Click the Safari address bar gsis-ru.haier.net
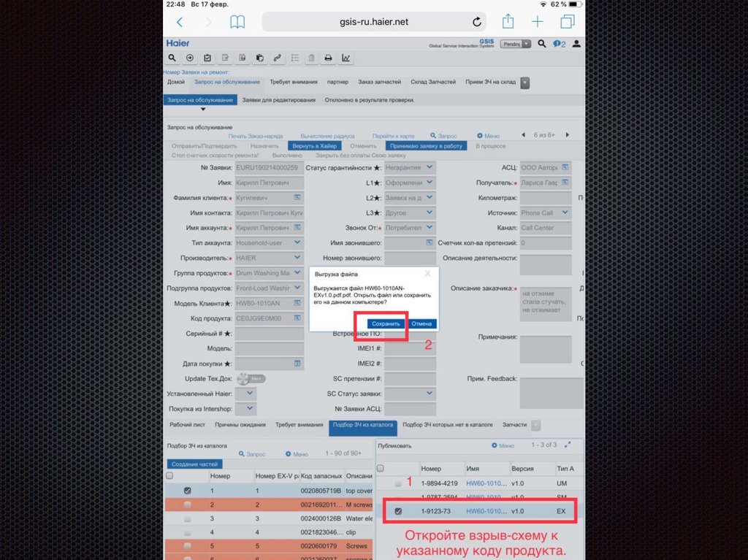748x560 pixels. tap(374, 22)
